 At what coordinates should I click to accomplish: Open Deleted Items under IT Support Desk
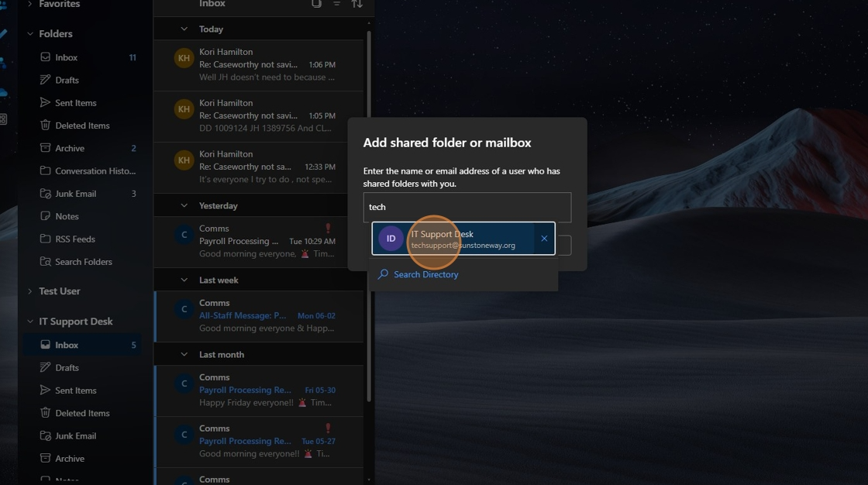82,413
